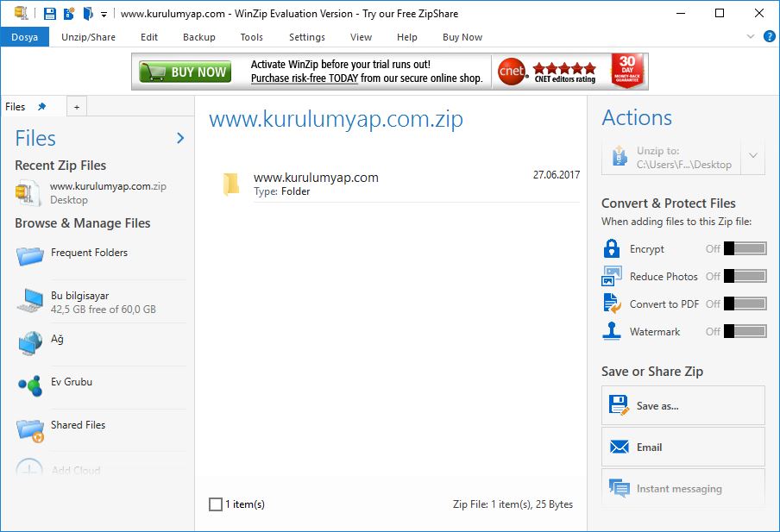Image resolution: width=780 pixels, height=532 pixels.
Task: Click the Reduce Photos icon
Action: click(612, 276)
